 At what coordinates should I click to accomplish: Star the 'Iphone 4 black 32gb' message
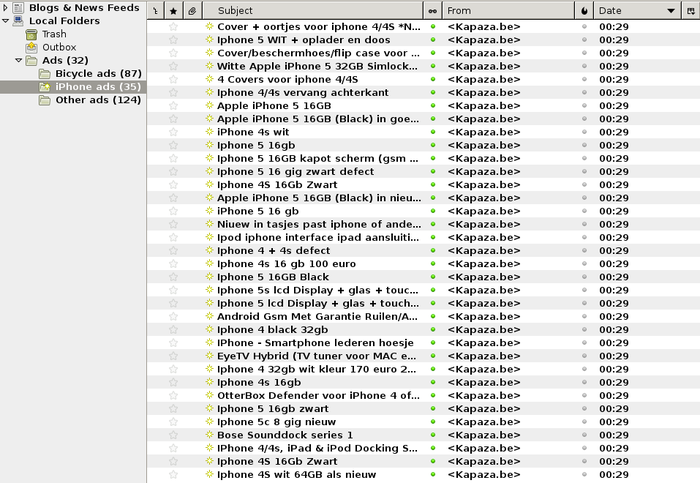173,329
